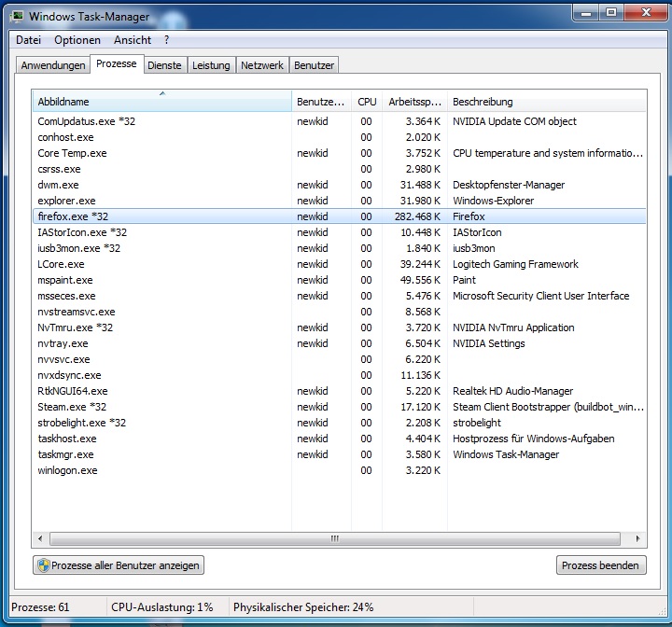Click the Windows-Explorer description cell
672x627 pixels.
click(x=494, y=201)
